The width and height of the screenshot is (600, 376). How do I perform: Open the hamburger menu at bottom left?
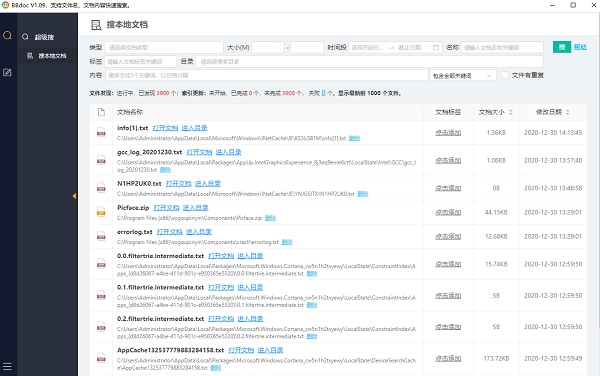point(7,366)
